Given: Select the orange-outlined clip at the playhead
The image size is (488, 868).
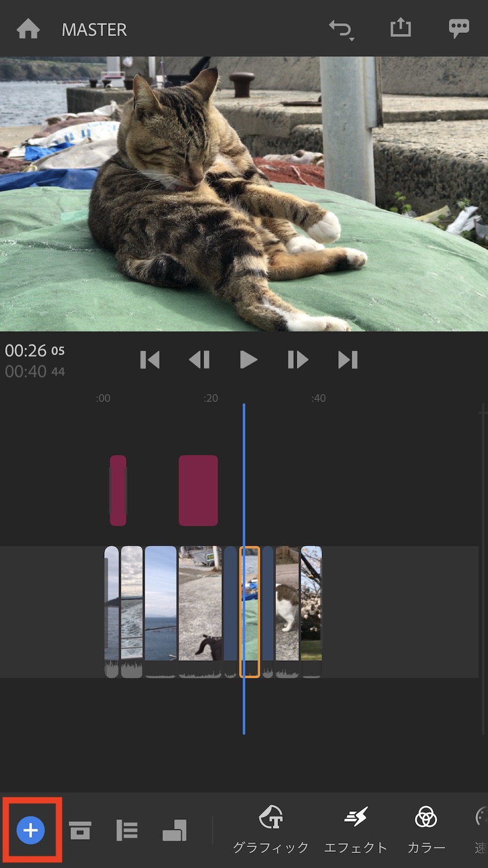Looking at the screenshot, I should pos(250,612).
